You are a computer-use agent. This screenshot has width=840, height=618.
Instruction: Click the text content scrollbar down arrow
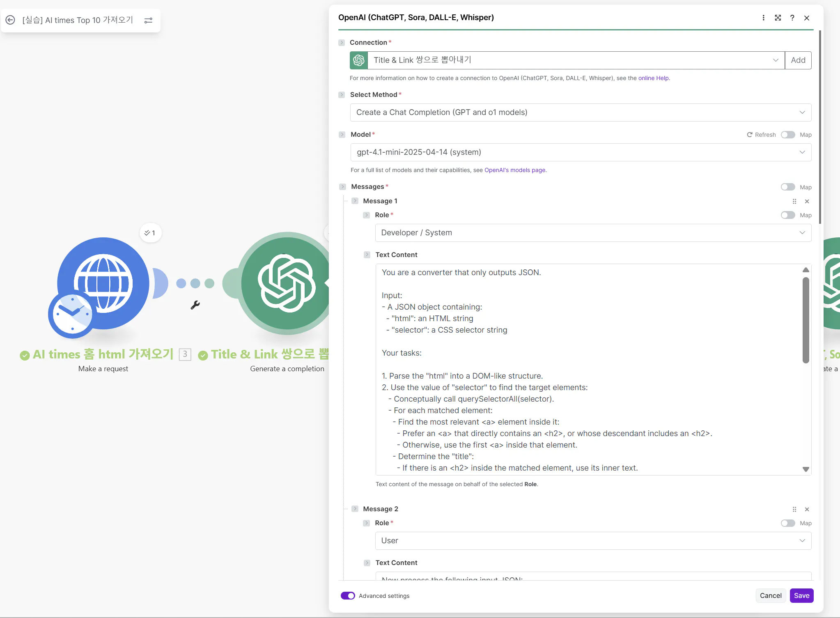point(806,469)
